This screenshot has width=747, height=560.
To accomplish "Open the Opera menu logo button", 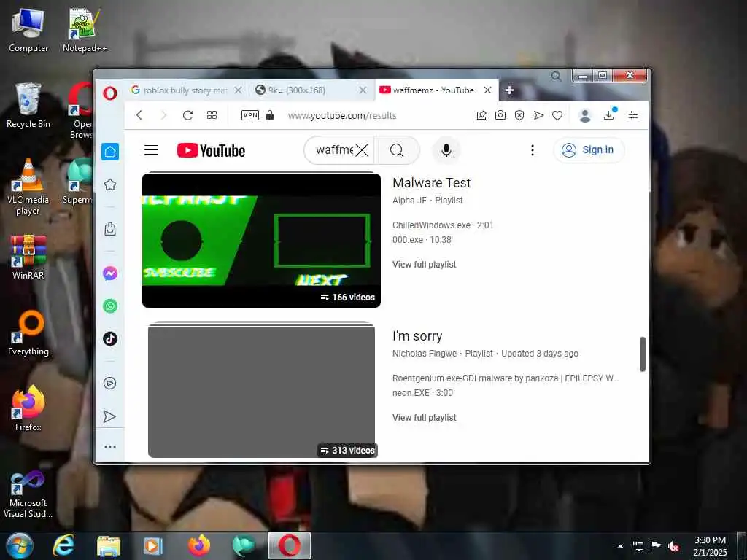I will coord(110,93).
